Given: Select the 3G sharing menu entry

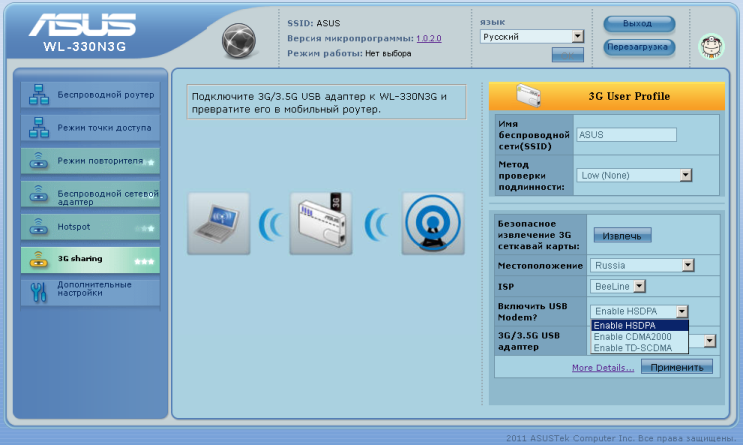Looking at the screenshot, I should click(90, 260).
